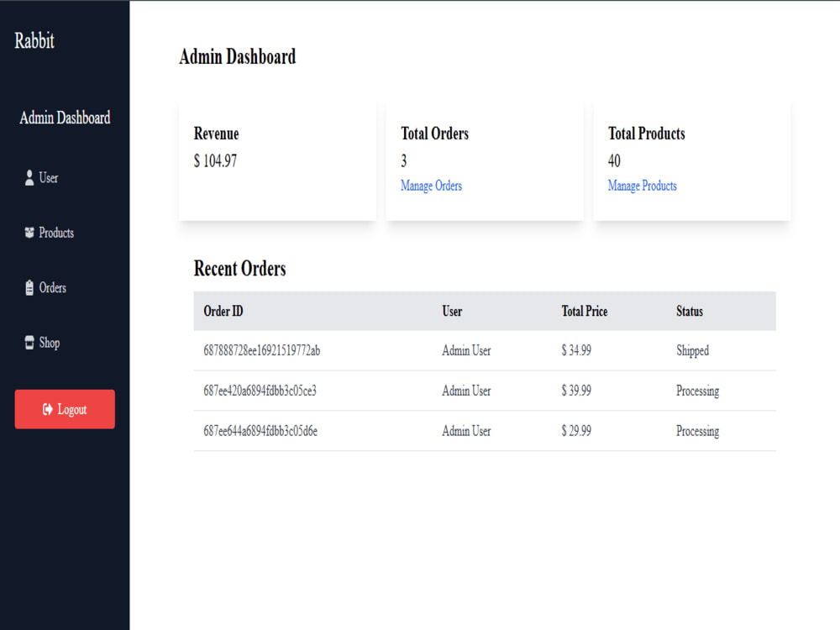
Task: Click Admin User in the $ 29.99 row
Action: pos(466,431)
